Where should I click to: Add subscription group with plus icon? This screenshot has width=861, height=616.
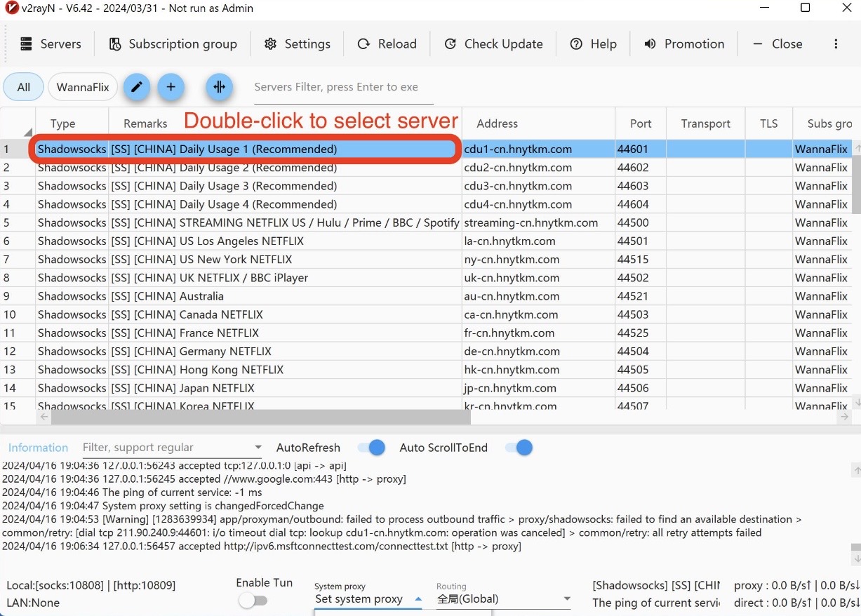coord(171,87)
